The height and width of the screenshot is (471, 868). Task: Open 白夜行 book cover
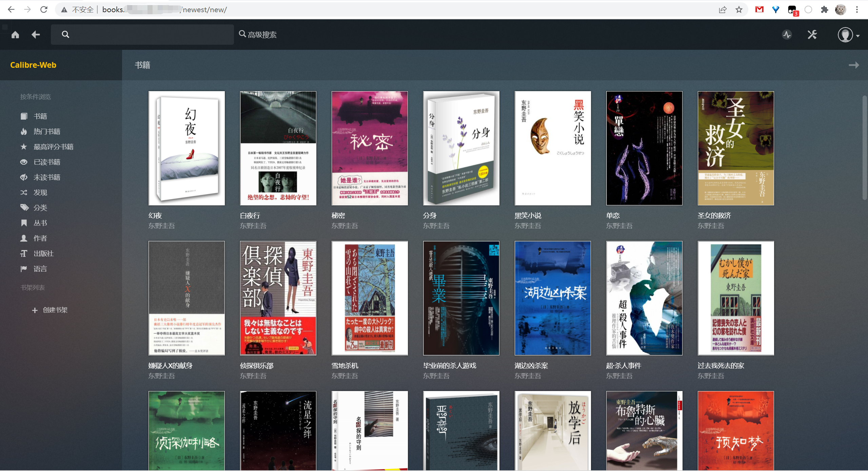tap(278, 148)
